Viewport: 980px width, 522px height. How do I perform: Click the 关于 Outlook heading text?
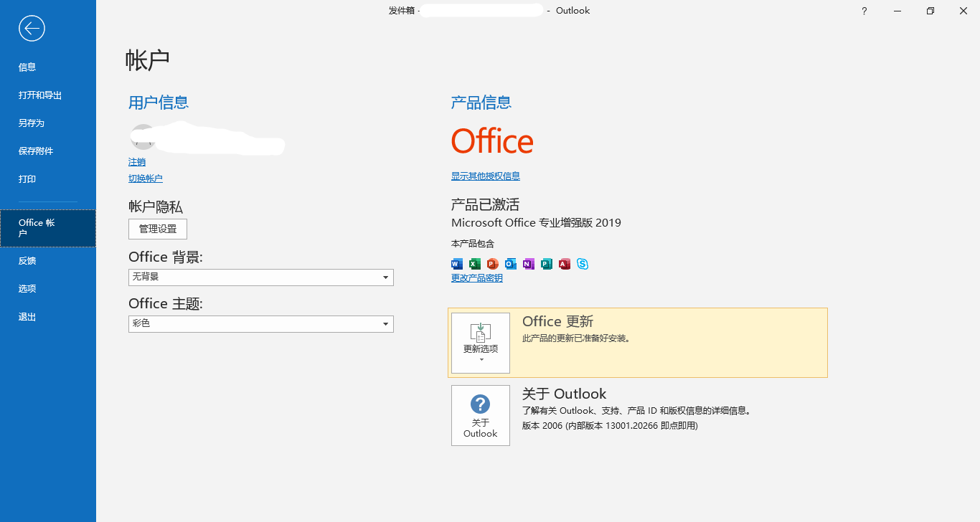pos(565,394)
